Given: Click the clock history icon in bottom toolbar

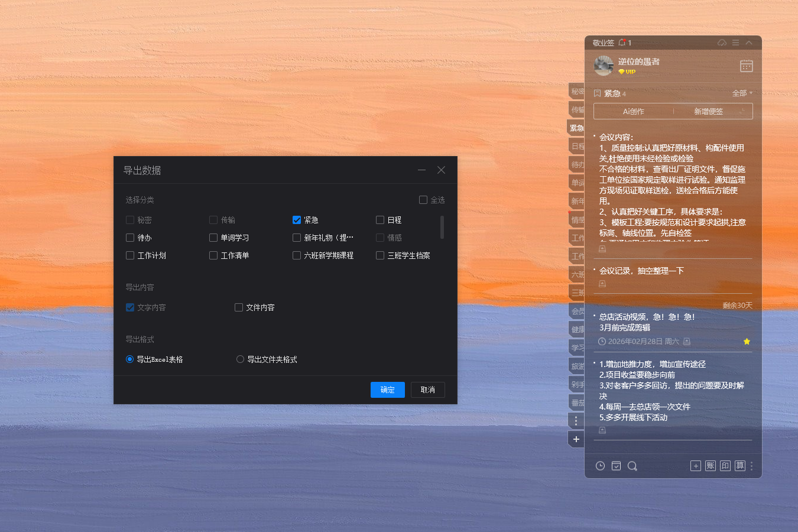Looking at the screenshot, I should [600, 466].
